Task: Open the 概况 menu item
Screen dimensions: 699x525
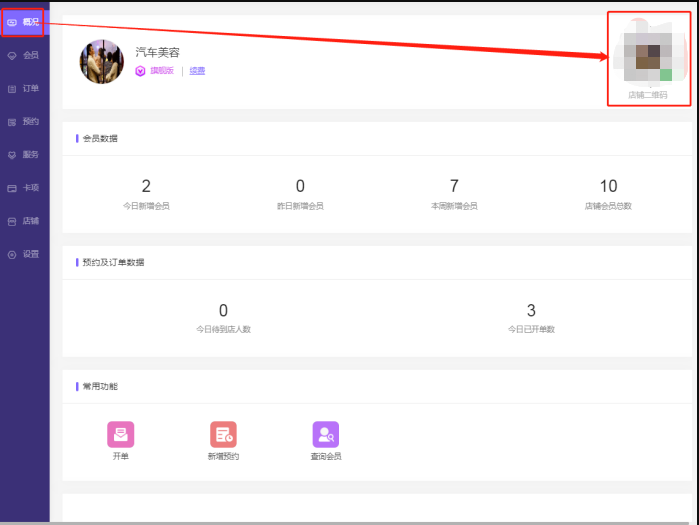Action: click(x=25, y=22)
